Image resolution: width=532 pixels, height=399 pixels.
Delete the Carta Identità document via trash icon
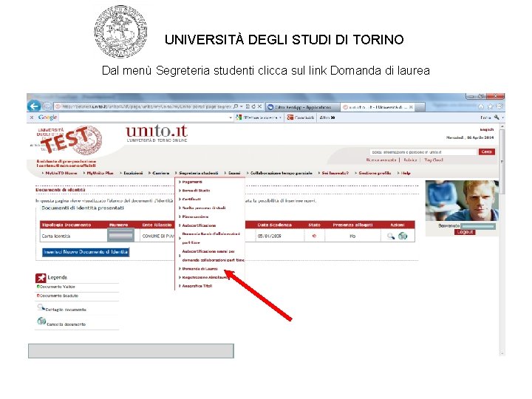point(403,236)
